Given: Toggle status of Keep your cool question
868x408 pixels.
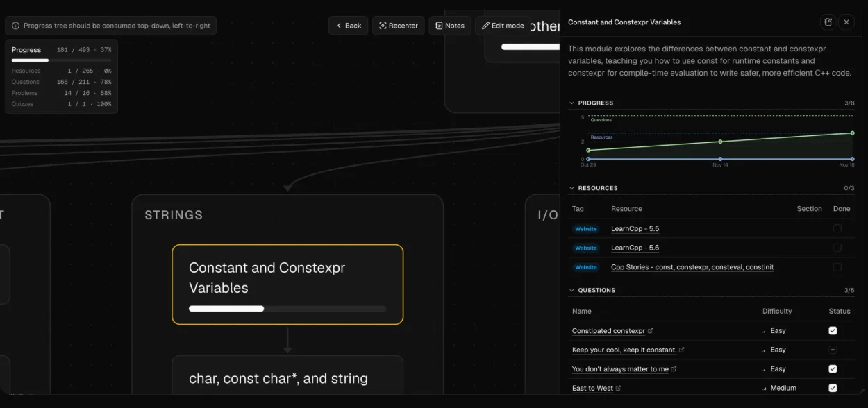Looking at the screenshot, I should click(833, 350).
